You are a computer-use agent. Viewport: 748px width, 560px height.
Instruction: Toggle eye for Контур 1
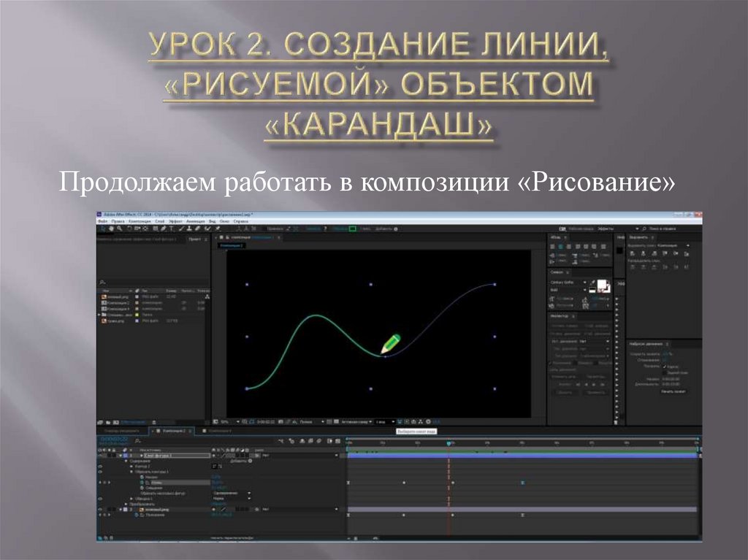coord(99,467)
